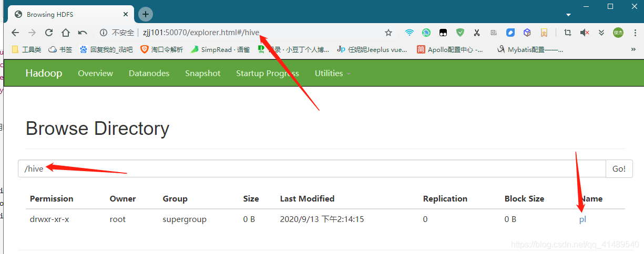This screenshot has height=254, width=644.
Task: Close the Browsing HDFS tab
Action: (125, 14)
